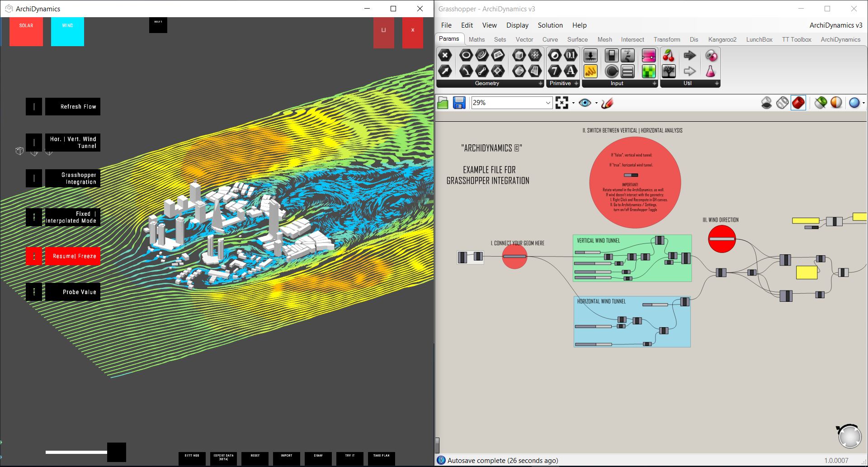Select the Value List input icon

point(627,71)
